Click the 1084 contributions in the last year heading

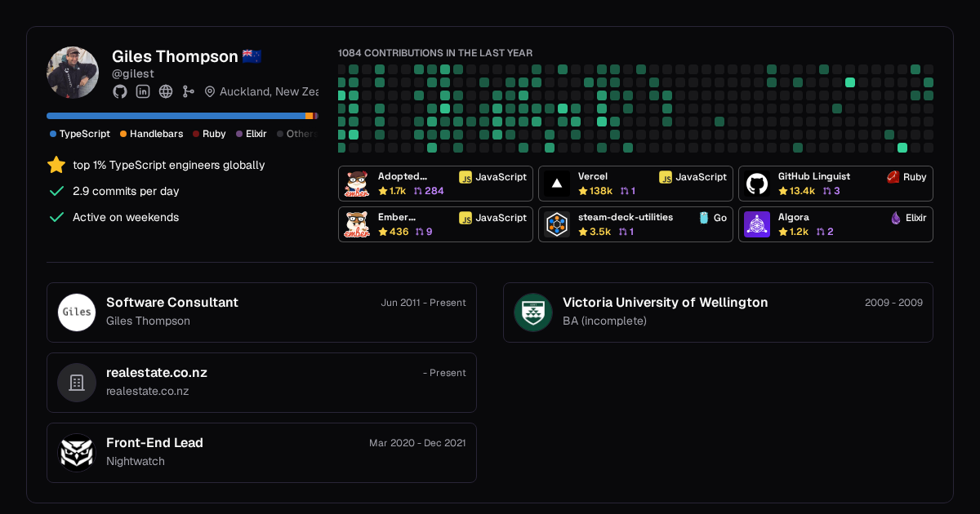click(435, 53)
